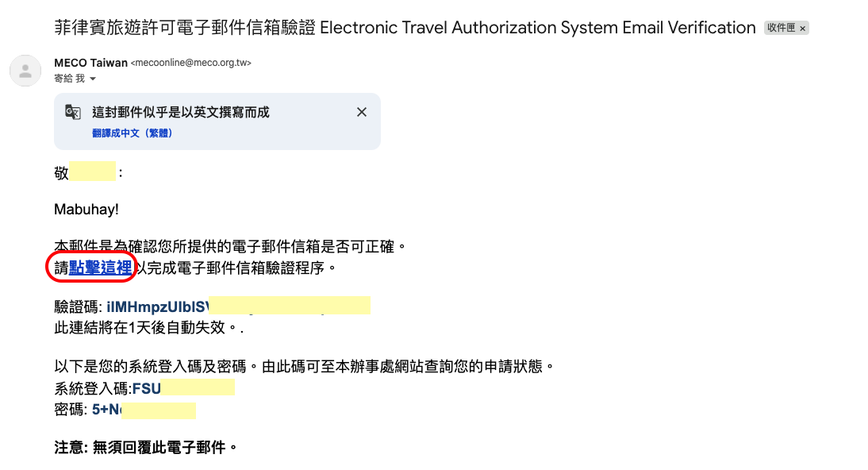This screenshot has height=470, width=868.
Task: Click the system login code starting with FSU
Action: pyautogui.click(x=147, y=388)
